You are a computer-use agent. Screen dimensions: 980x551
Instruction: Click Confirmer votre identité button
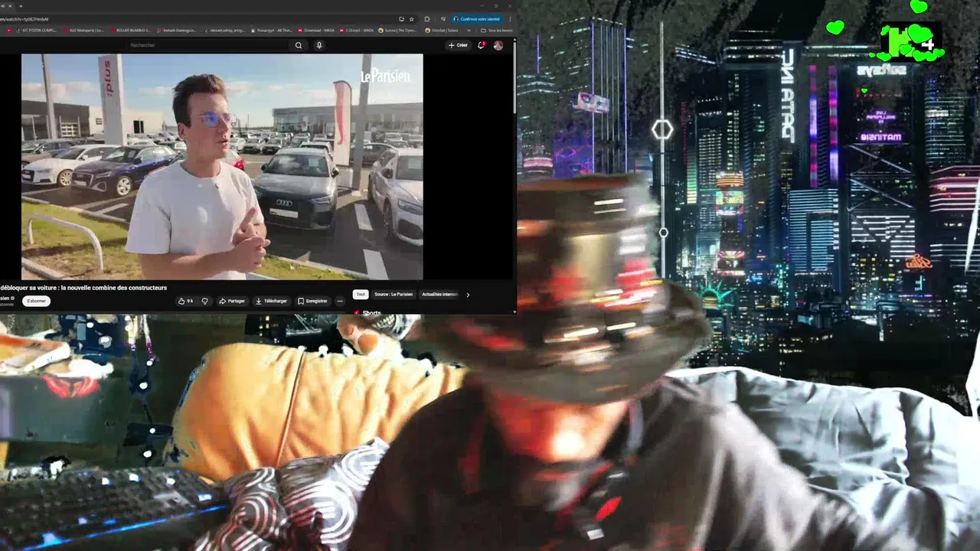pos(476,19)
